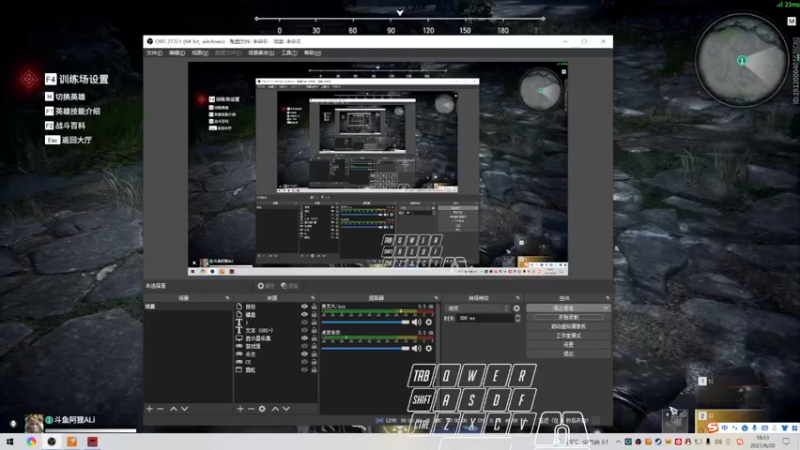Viewport: 800px width, 450px height.
Task: Open the 麦克风/Aux gear settings
Action: pyautogui.click(x=429, y=322)
